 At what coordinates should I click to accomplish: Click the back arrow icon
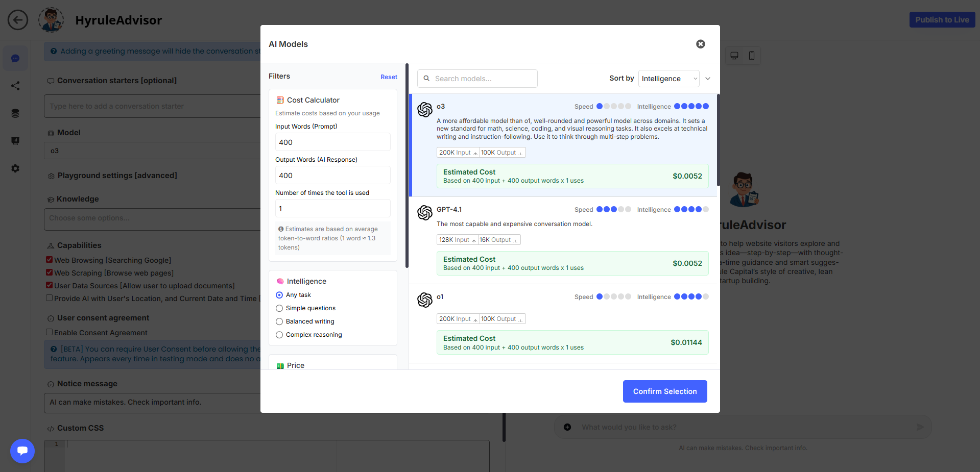tap(18, 20)
